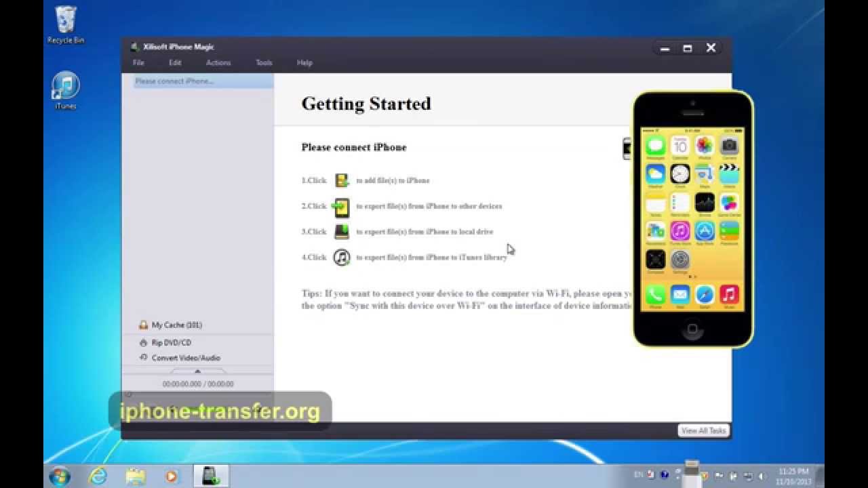Screen dimensions: 868x488
Task: Open the Actions menu
Action: click(218, 62)
